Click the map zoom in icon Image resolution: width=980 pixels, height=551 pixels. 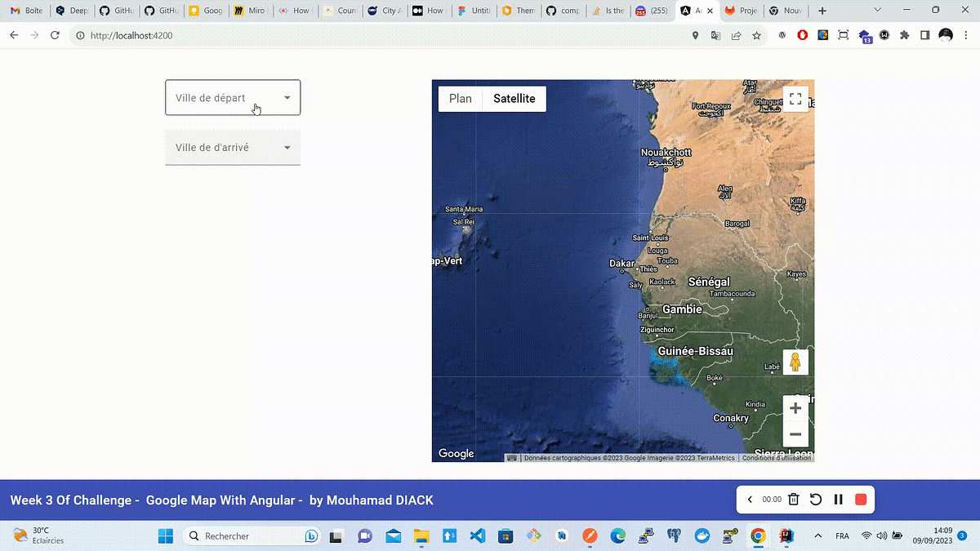(x=795, y=407)
